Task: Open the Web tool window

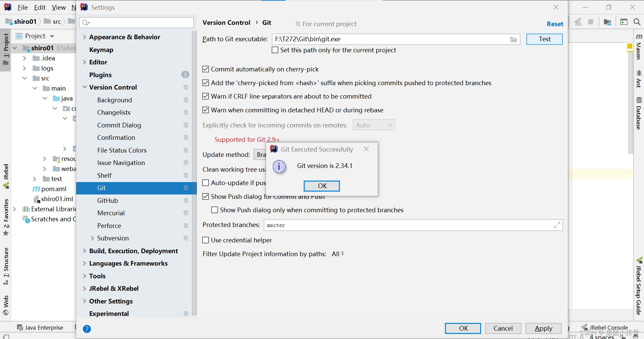Action: (x=6, y=305)
